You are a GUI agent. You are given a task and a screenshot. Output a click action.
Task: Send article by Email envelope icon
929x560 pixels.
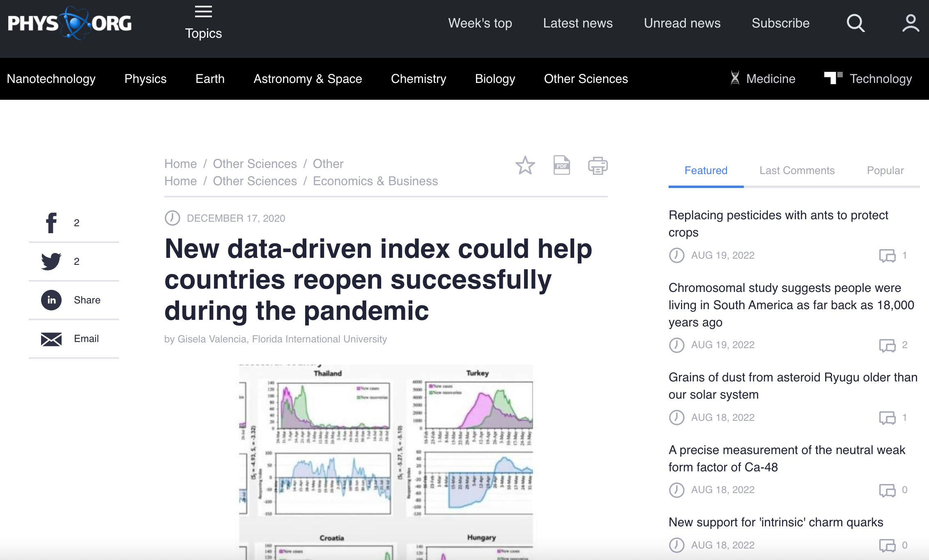point(51,339)
